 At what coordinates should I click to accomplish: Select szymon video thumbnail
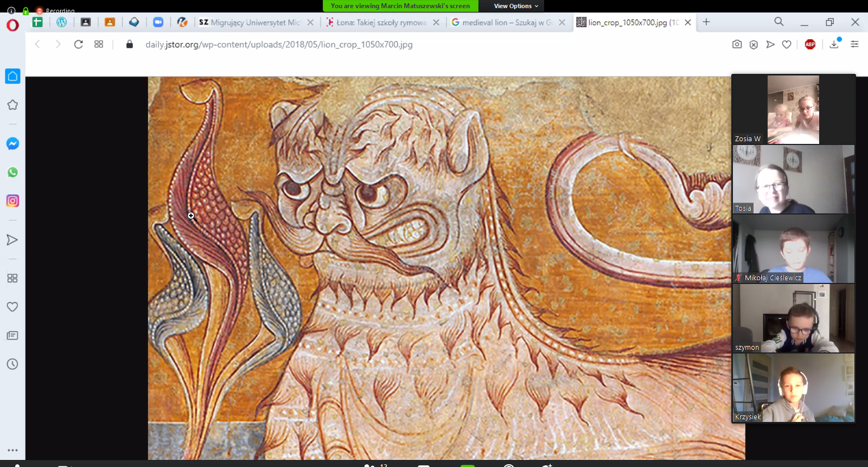click(793, 318)
